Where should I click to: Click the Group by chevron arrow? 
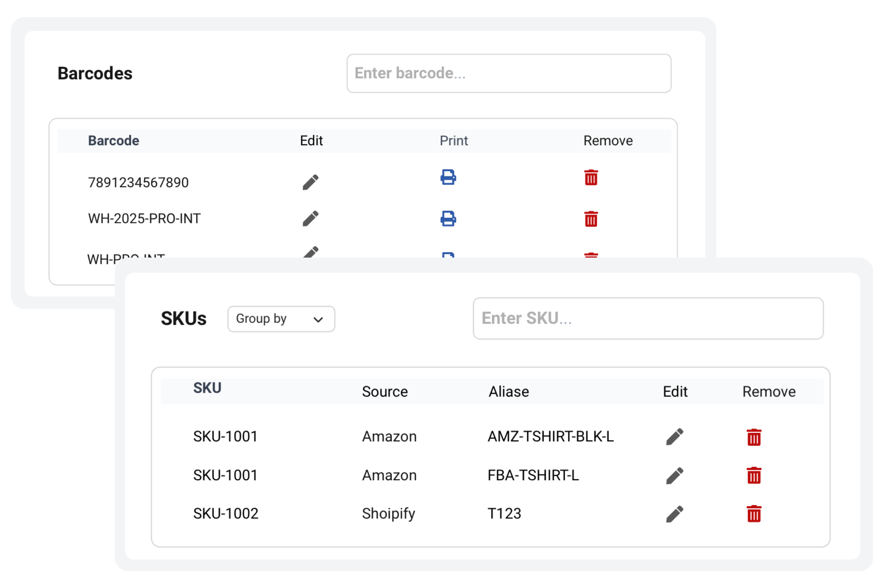[x=318, y=320]
